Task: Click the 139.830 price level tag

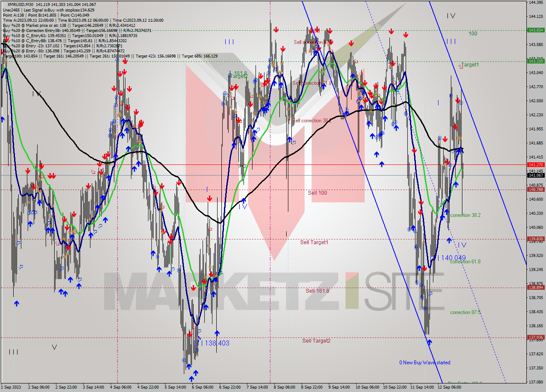Action: [x=535, y=239]
